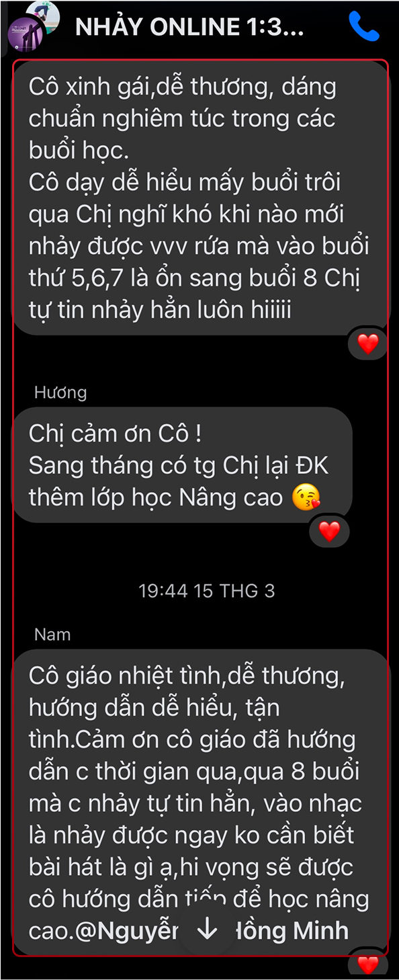Select Hương's 'Chị cảm ơn Cô !' message
The image size is (399, 980).
tap(182, 464)
